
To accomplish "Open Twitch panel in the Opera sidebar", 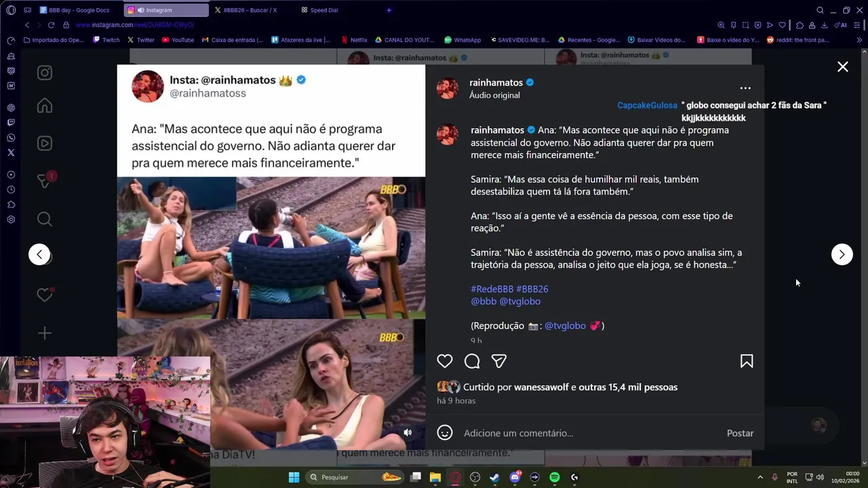I will point(11,123).
